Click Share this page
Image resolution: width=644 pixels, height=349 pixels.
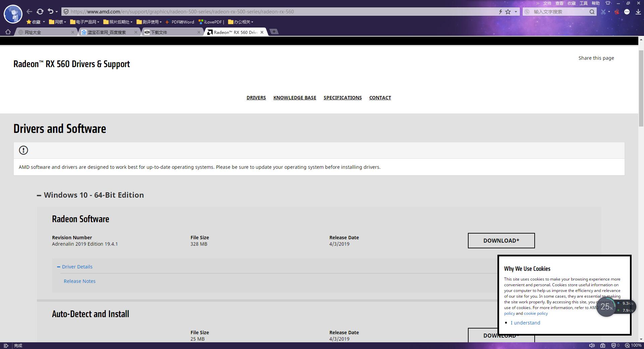596,58
